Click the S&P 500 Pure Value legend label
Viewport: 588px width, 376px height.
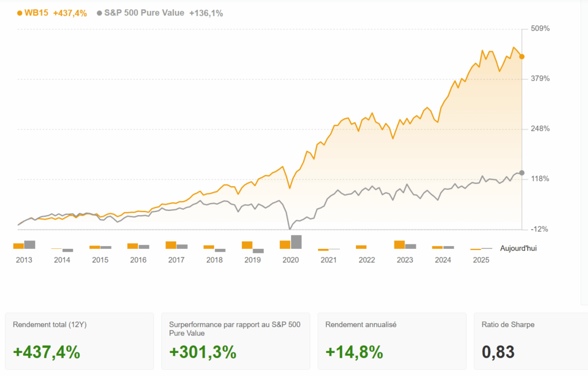pos(144,13)
